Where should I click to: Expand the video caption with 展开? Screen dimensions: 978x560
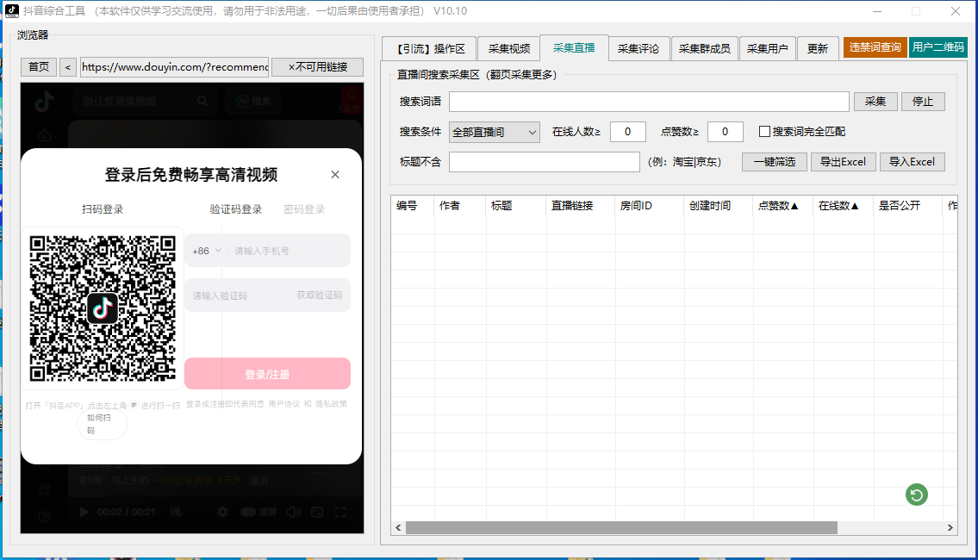259,481
